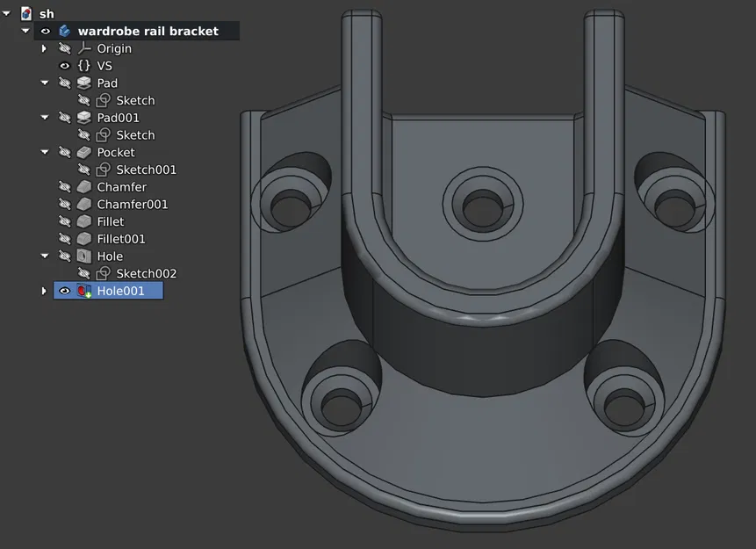Show the hidden Fillet001 feature
This screenshot has height=549, width=756.
pos(65,239)
